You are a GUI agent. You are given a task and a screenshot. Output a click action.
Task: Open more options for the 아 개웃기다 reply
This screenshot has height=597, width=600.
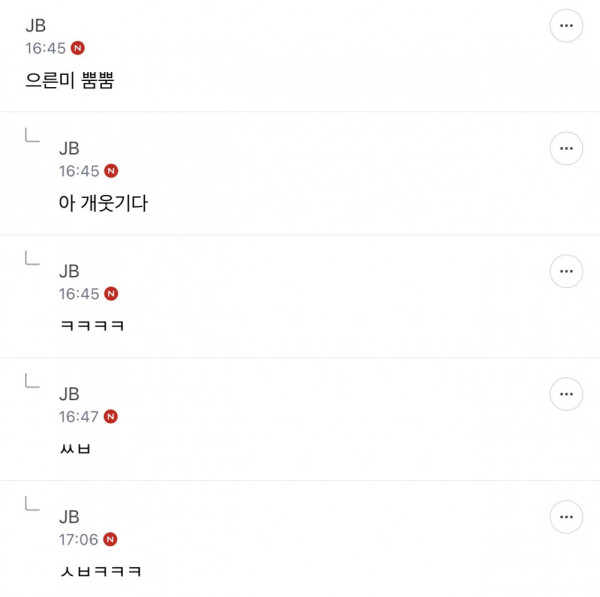(566, 149)
